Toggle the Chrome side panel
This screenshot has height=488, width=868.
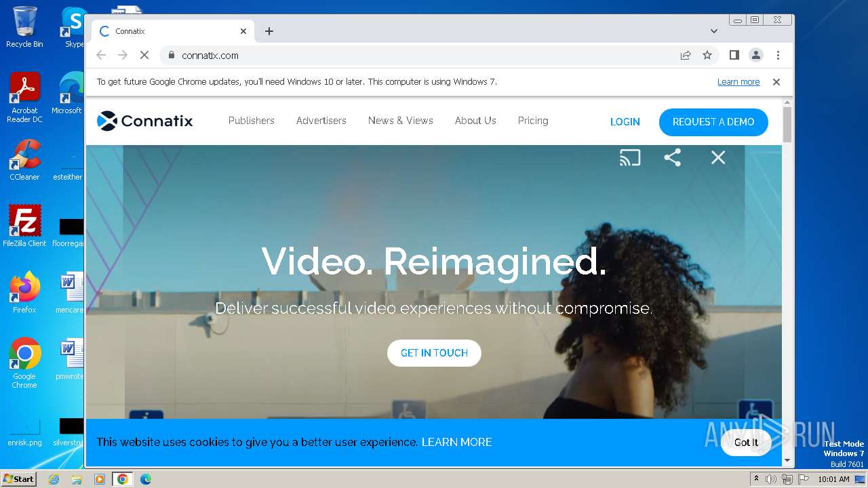tap(734, 56)
